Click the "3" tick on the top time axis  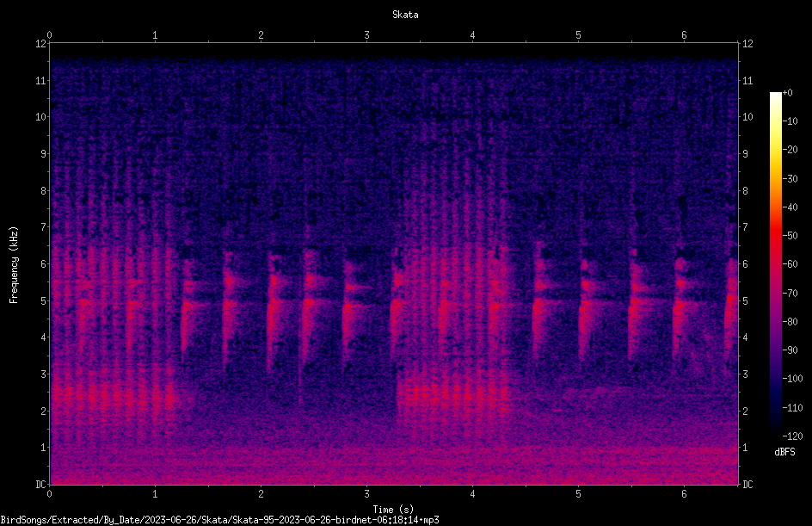point(366,35)
